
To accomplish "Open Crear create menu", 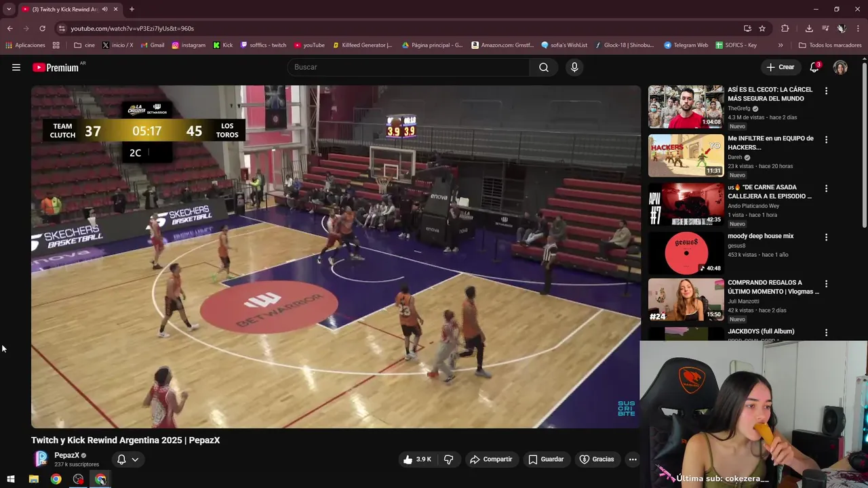I will point(780,67).
